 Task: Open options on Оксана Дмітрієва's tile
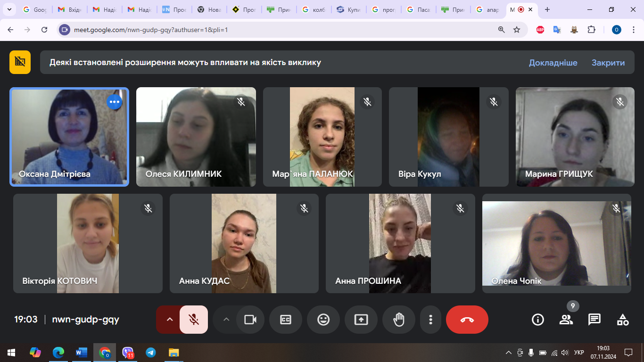(x=114, y=102)
